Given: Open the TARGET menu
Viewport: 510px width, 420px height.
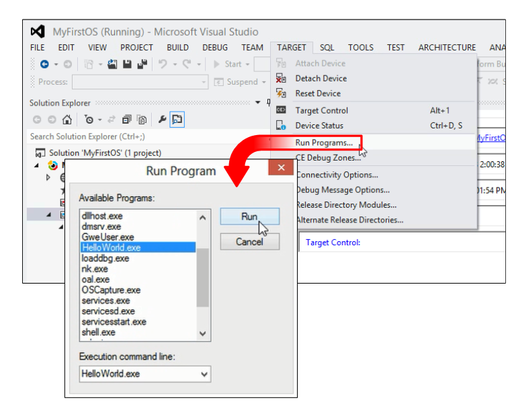Looking at the screenshot, I should tap(292, 48).
